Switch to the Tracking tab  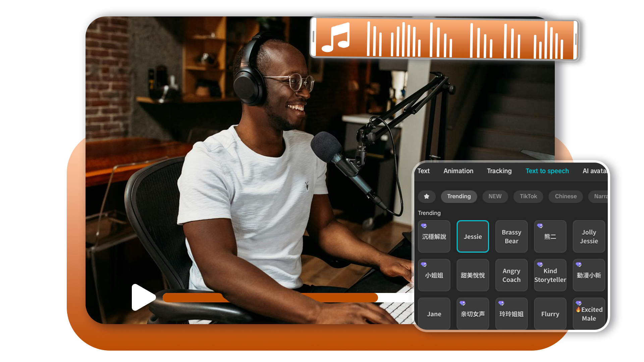499,171
